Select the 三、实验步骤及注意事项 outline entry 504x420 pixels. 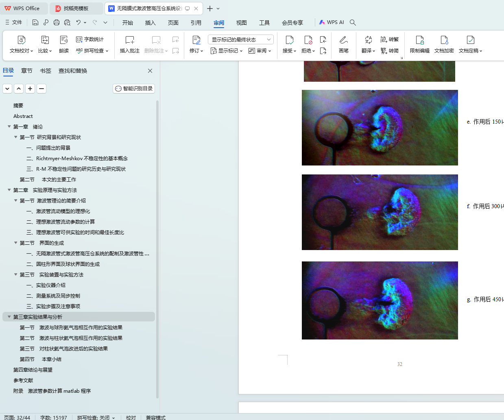click(53, 306)
